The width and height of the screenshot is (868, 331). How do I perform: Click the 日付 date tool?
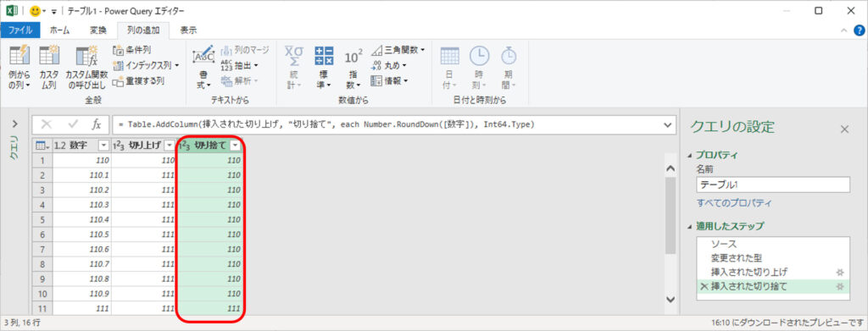(x=449, y=68)
